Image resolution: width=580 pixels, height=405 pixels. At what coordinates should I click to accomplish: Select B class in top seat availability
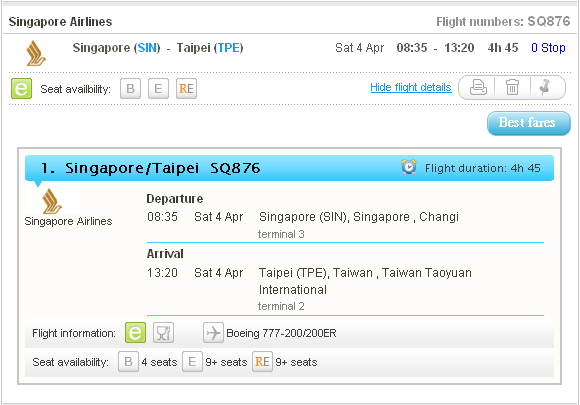coord(130,89)
